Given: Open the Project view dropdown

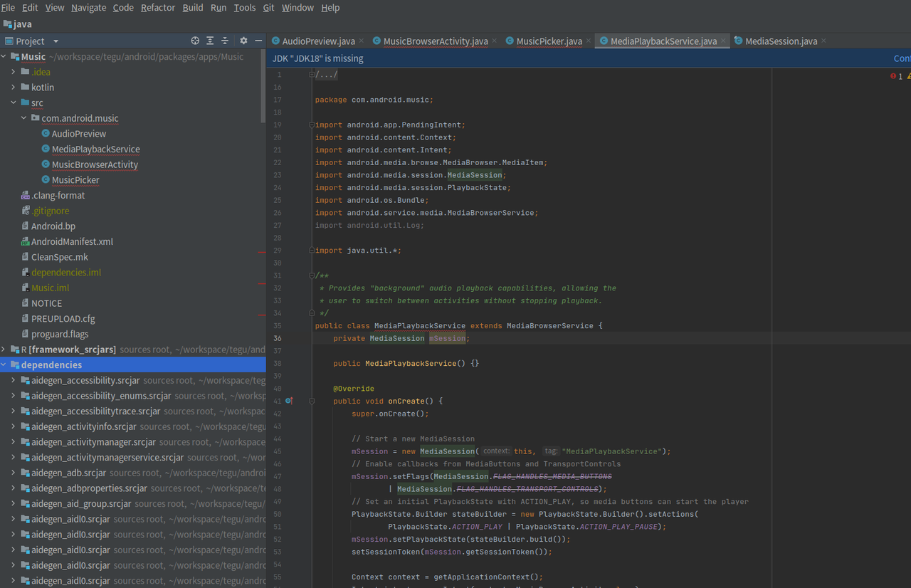Looking at the screenshot, I should click(56, 41).
